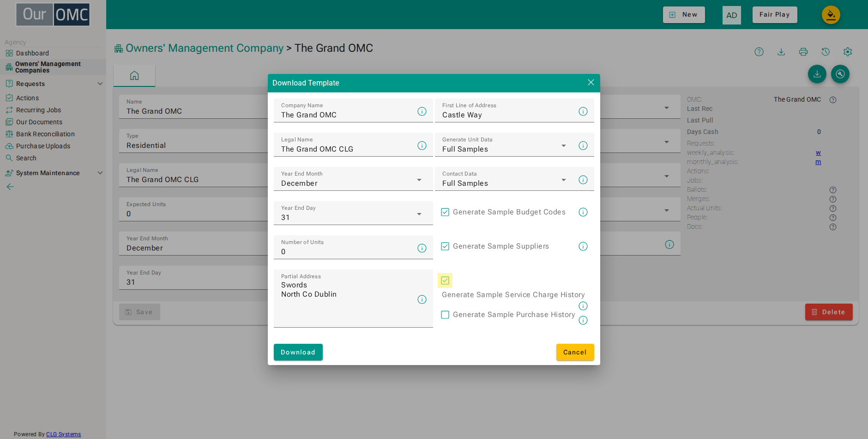
Task: Click info icon beside Contact Data dropdown
Action: (583, 180)
